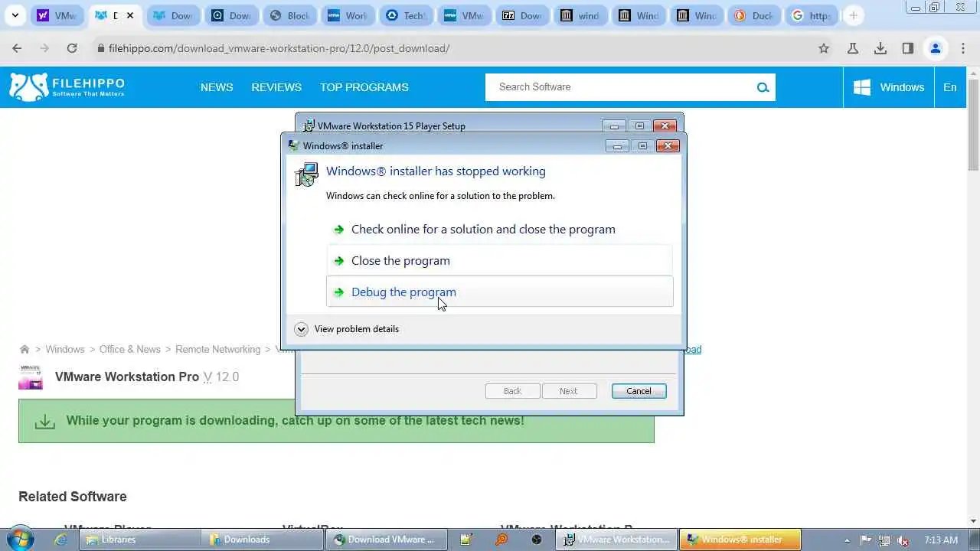The height and width of the screenshot is (551, 980).
Task: Click the VMware Workstation Pro product icon
Action: 31,377
